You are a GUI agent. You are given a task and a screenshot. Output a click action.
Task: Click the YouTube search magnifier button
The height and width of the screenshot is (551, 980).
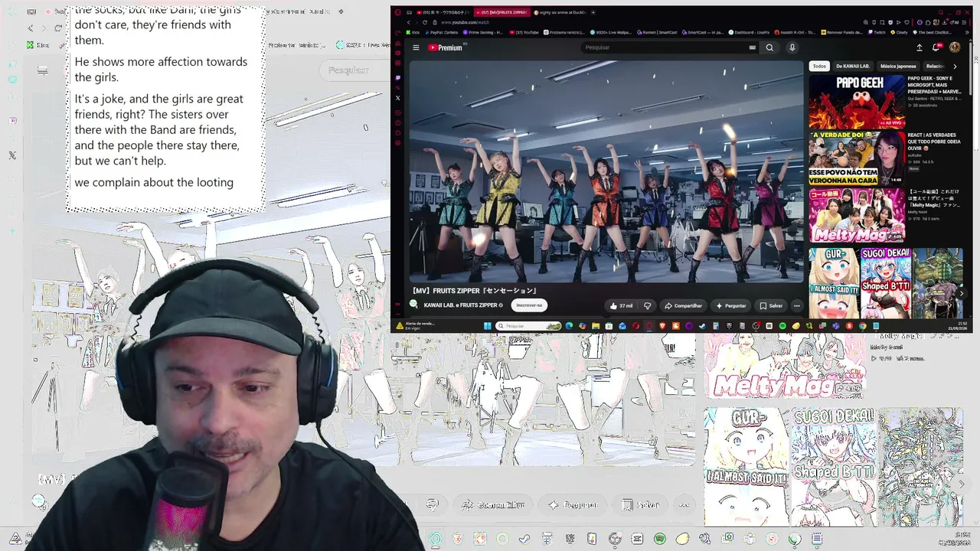[769, 47]
